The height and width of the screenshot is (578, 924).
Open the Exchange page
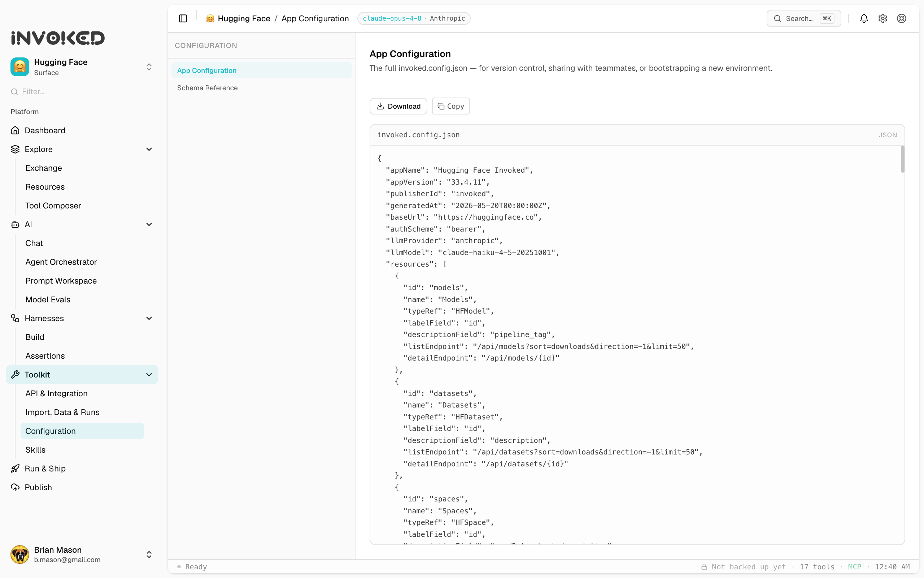[44, 168]
